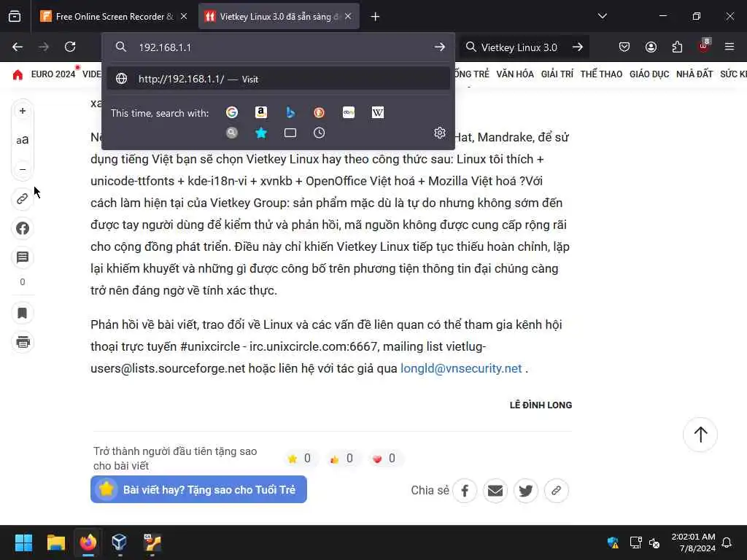747x560 pixels.
Task: Give a heart reaction
Action: click(x=384, y=458)
